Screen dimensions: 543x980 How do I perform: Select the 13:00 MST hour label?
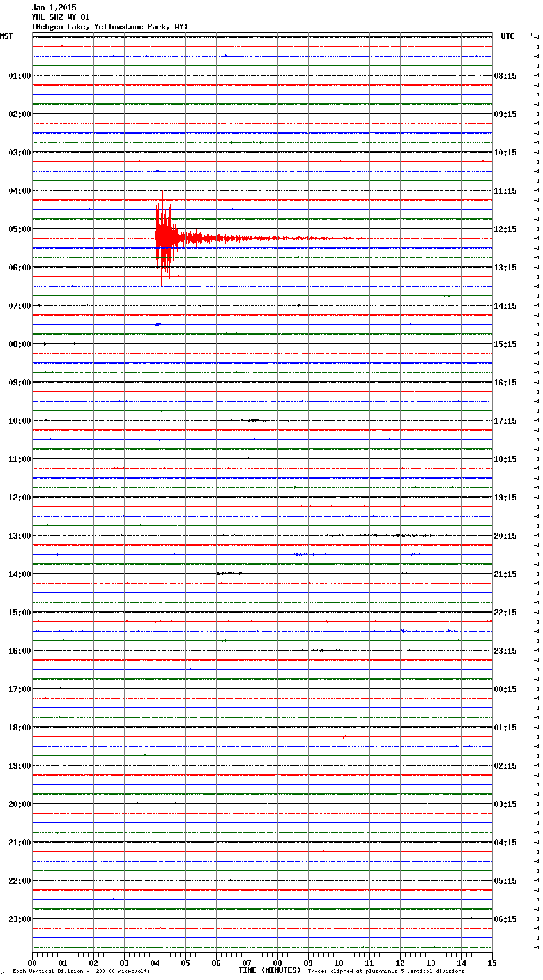tap(20, 536)
